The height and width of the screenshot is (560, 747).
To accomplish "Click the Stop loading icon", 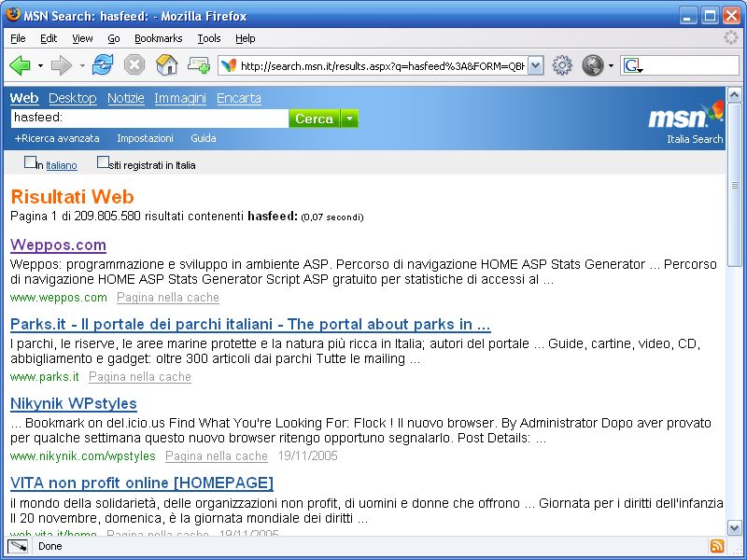I will point(134,64).
